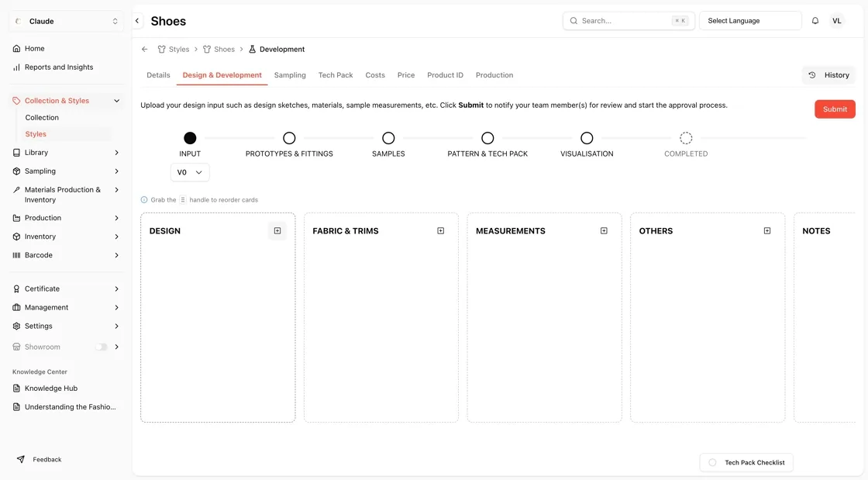Click the Knowledge Hub document icon

[x=16, y=388]
